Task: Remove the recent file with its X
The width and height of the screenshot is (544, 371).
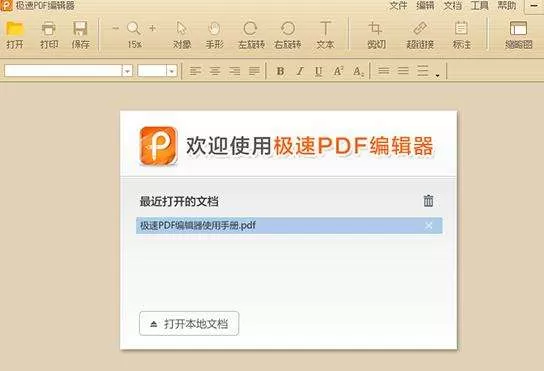Action: [x=429, y=226]
